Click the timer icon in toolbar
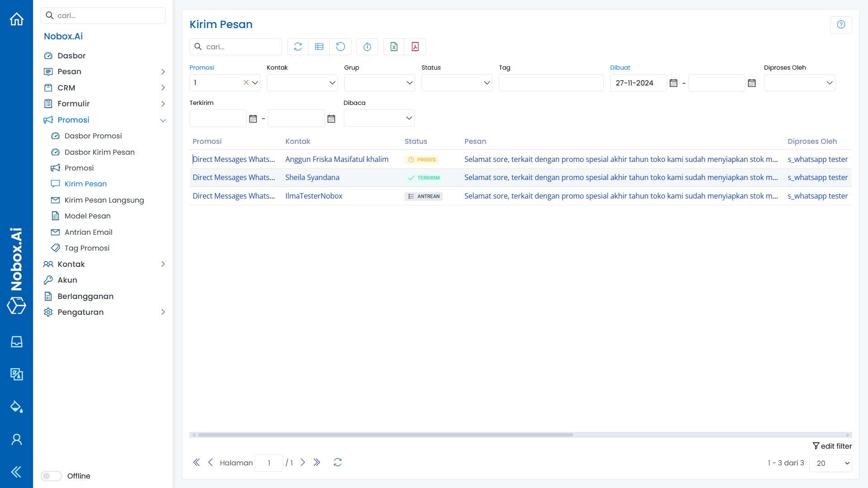This screenshot has width=868, height=488. 367,47
